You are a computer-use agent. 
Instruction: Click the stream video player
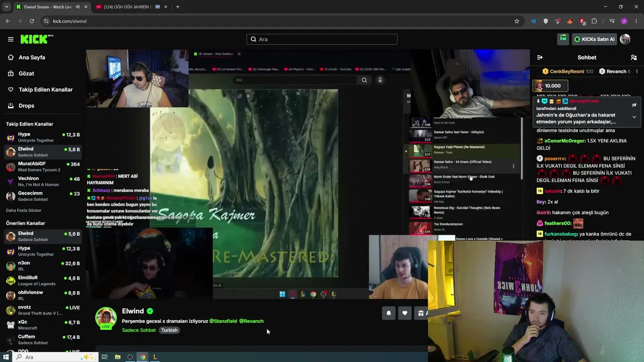pyautogui.click(x=307, y=174)
